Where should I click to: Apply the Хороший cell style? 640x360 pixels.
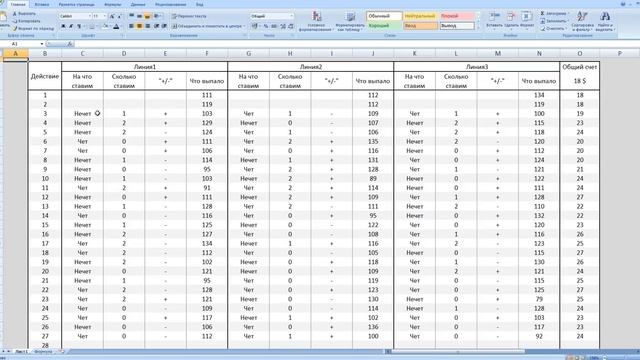[x=384, y=26]
